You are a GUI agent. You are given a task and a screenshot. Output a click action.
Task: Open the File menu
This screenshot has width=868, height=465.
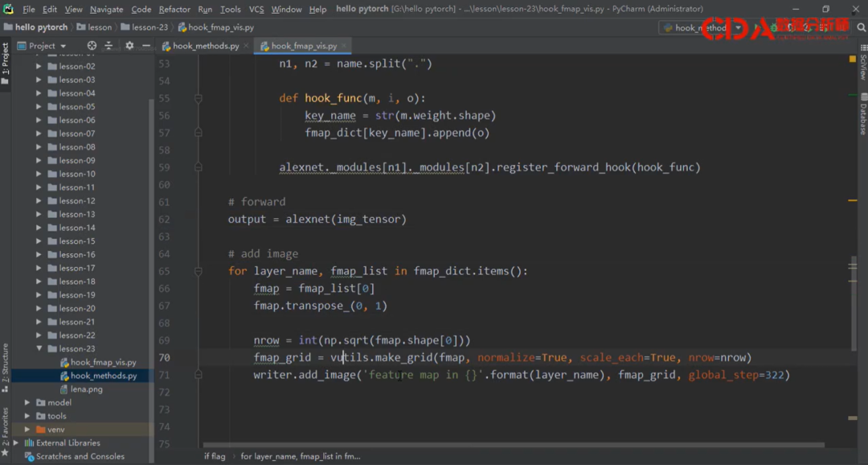[28, 10]
